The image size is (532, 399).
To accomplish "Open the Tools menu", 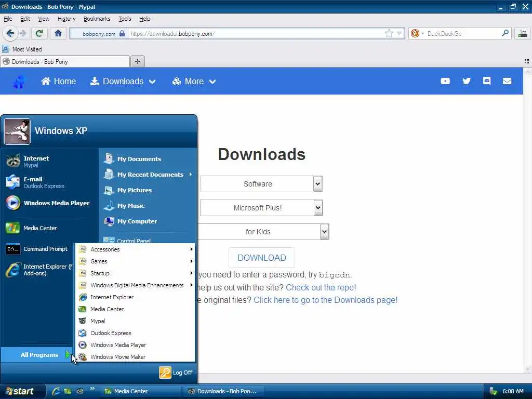I will point(125,19).
